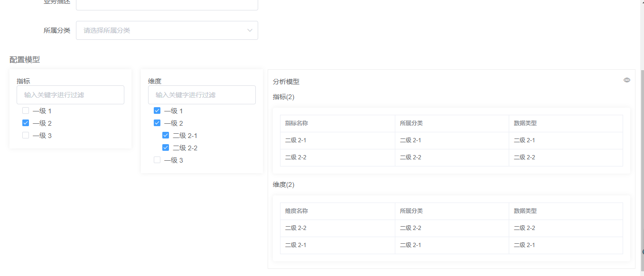This screenshot has width=644, height=276.
Task: Click the 所属分类 form field label
Action: coord(57,30)
